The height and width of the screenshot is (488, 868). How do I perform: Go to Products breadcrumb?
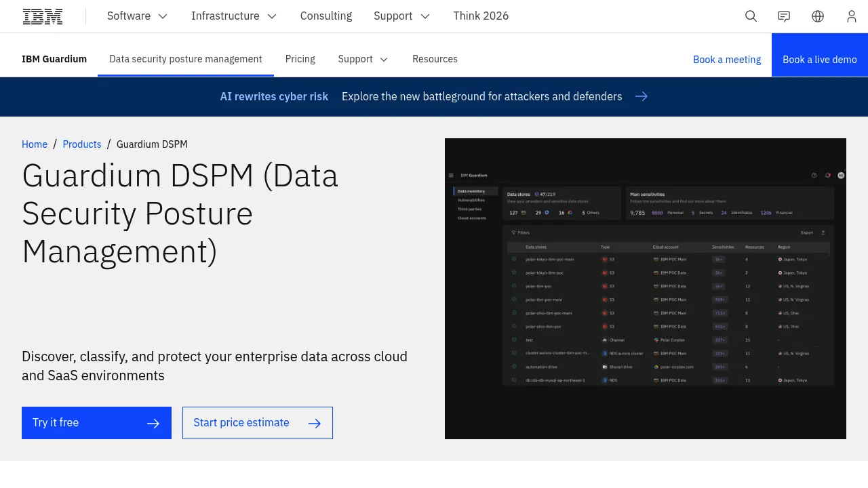coord(82,144)
